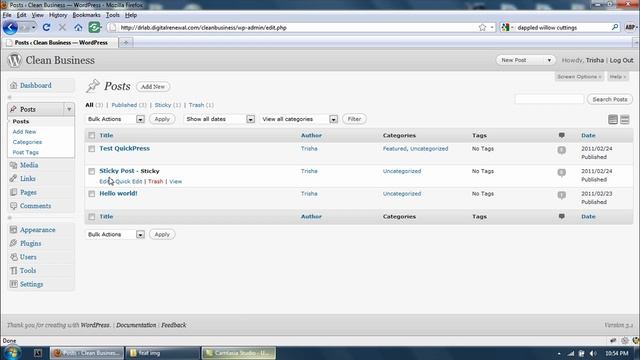
Task: Sort posts by Date column header
Action: coord(588,135)
